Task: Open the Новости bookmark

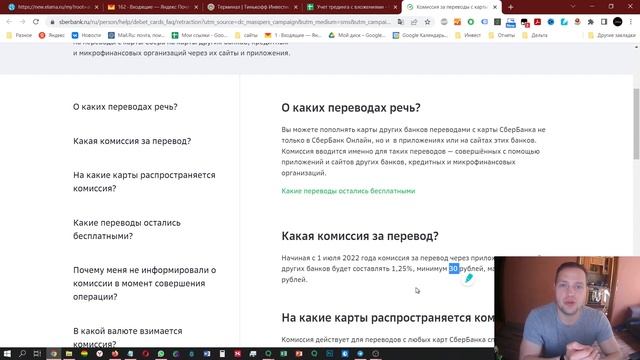Action: pos(86,36)
